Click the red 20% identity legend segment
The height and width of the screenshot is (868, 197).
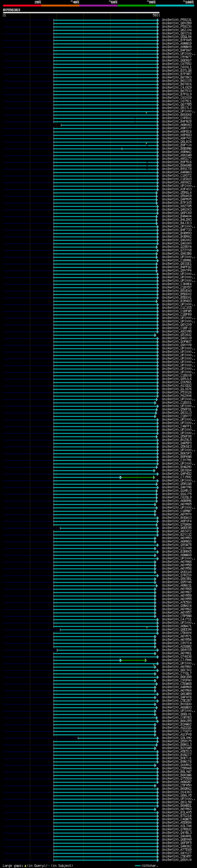[22, 6]
